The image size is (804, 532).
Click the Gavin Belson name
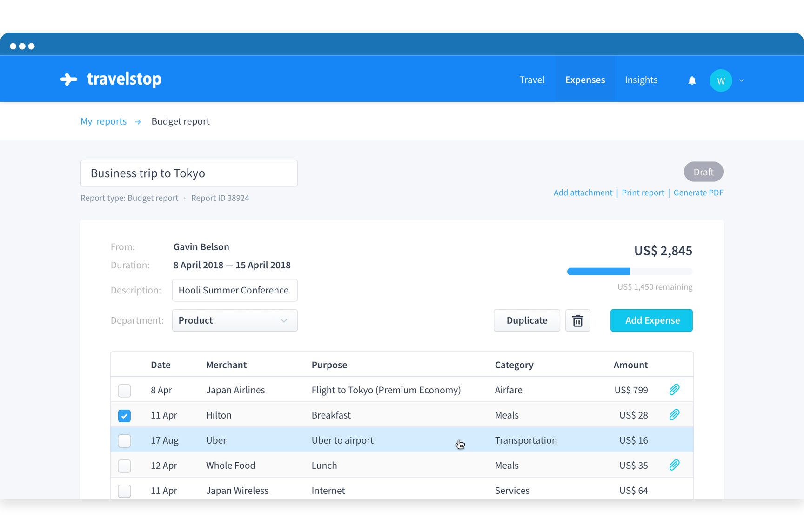pos(201,247)
